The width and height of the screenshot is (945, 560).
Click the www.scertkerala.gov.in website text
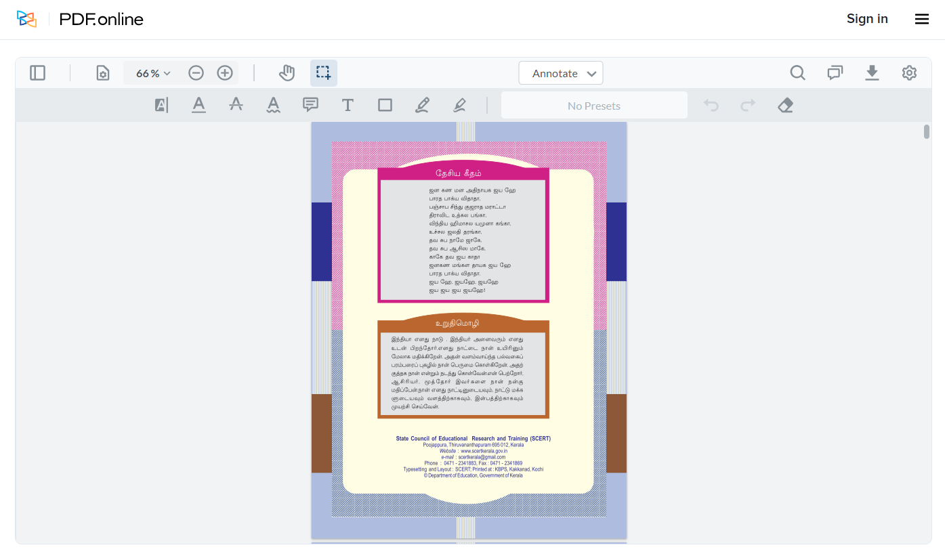(484, 451)
